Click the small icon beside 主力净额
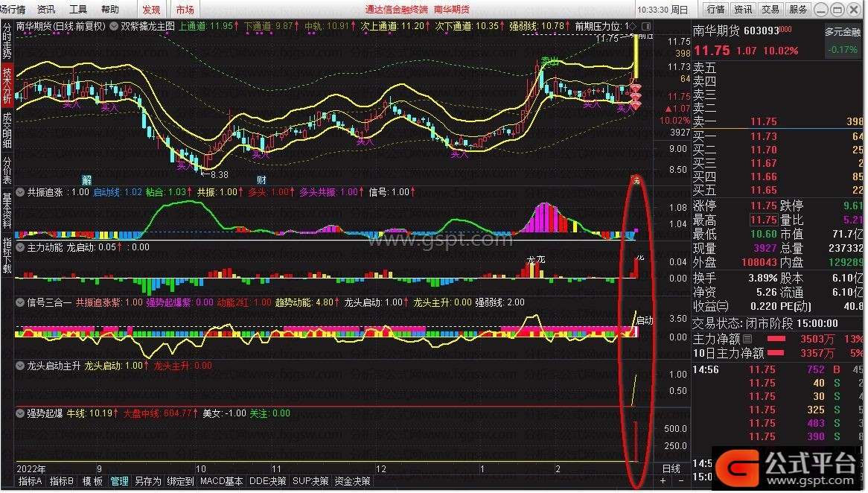868x493 pixels. click(x=748, y=338)
